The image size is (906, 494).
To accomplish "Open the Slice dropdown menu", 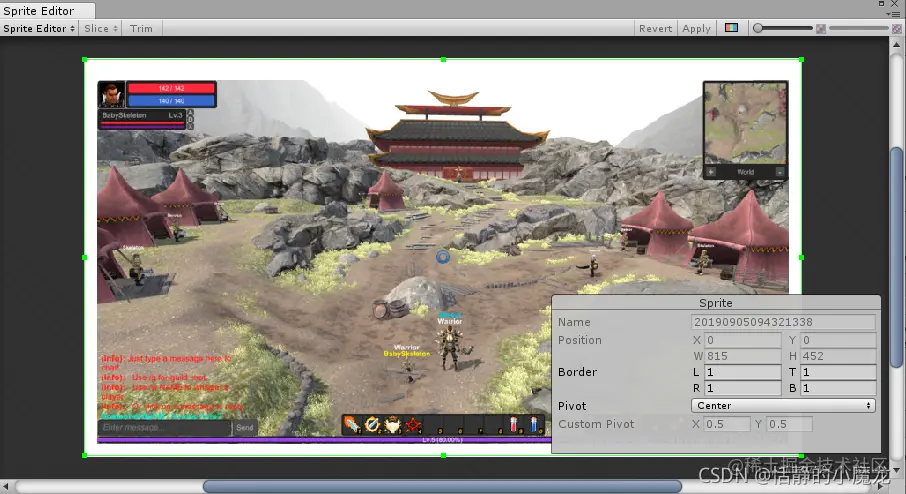I will [x=101, y=28].
